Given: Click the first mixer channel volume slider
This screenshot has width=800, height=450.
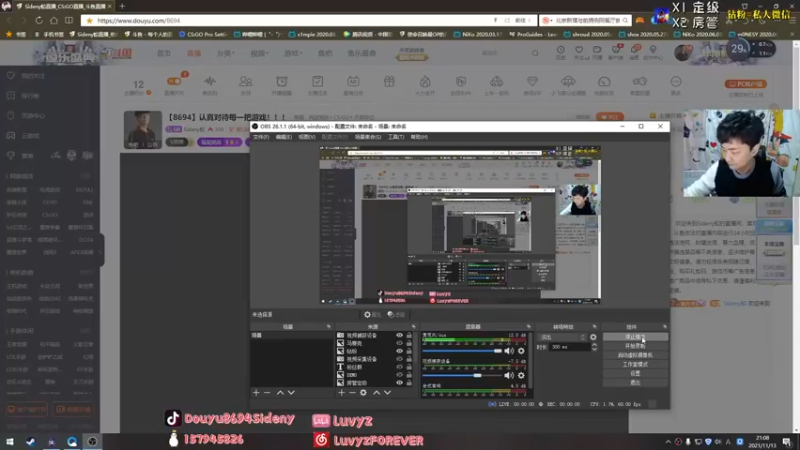Looking at the screenshot, I should [x=462, y=351].
